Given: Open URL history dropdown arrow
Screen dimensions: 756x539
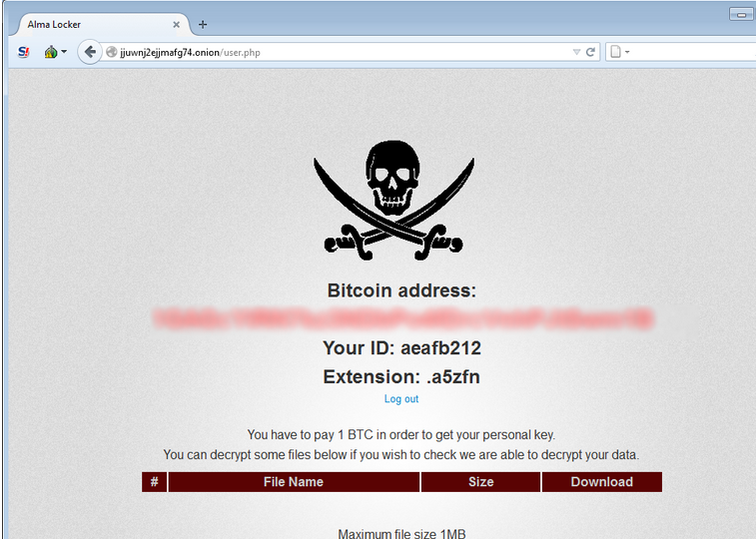Looking at the screenshot, I should (x=576, y=52).
